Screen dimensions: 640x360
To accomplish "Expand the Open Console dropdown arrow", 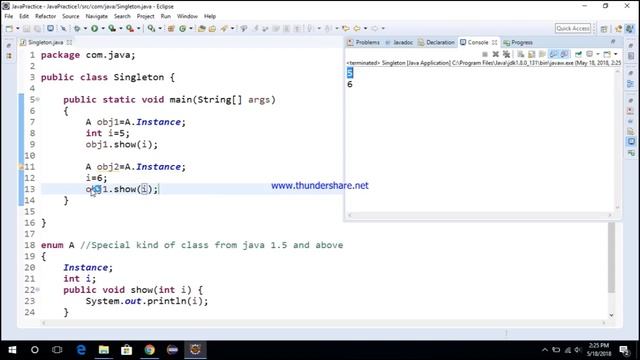I will 616,54.
